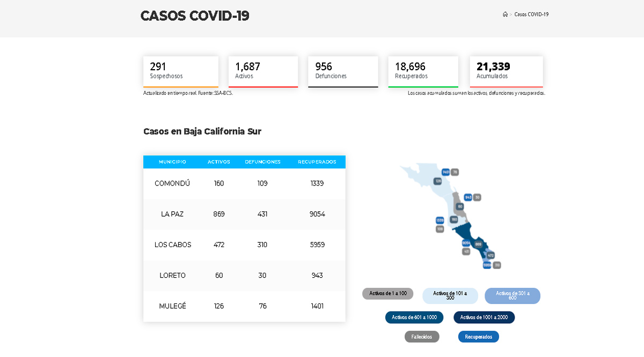This screenshot has height=357, width=644.
Task: Click the 9054 La Paz recovered marker
Action: tap(466, 243)
